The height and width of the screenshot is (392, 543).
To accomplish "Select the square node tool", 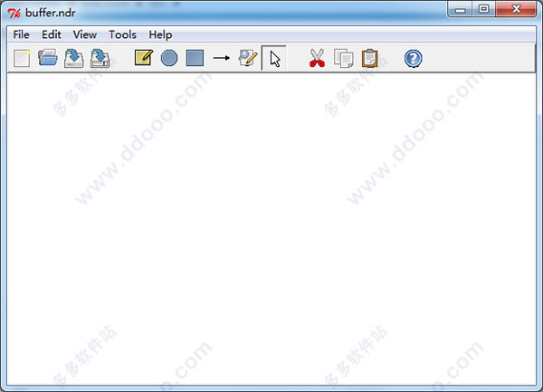I will point(195,58).
